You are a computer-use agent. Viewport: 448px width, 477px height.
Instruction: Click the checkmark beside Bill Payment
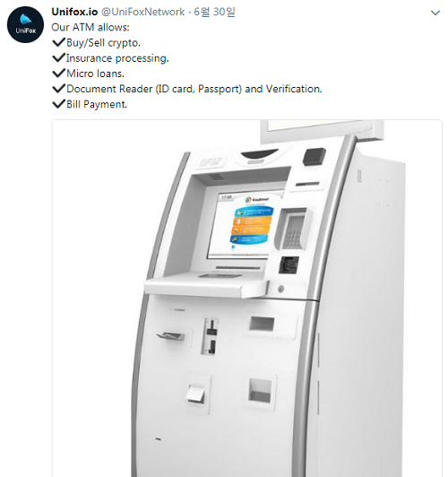[x=58, y=103]
